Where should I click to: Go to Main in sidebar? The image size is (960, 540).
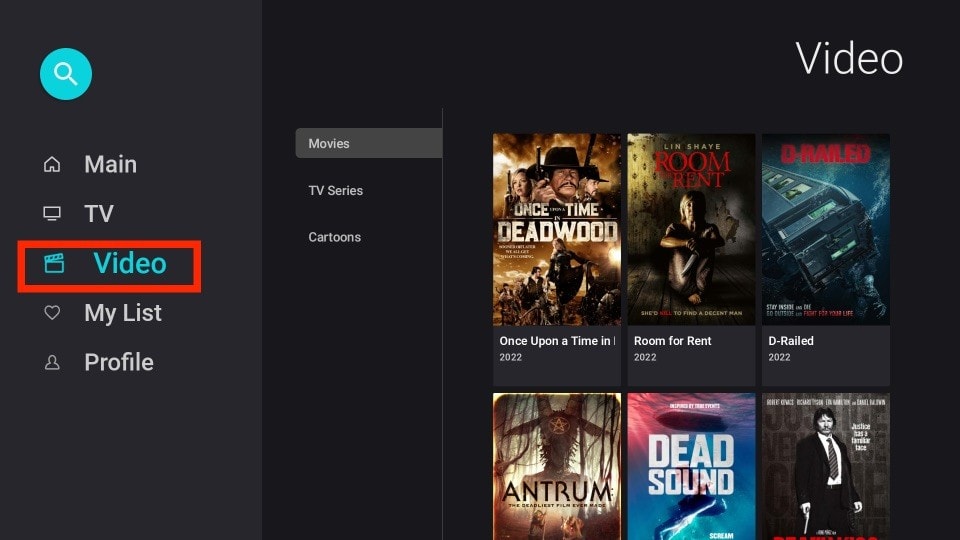click(x=110, y=164)
